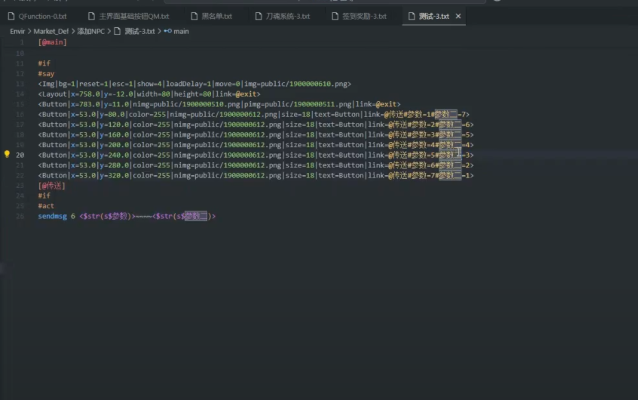Click the #say directive on line 12
Viewport: 638px width, 400px height.
[x=46, y=73]
